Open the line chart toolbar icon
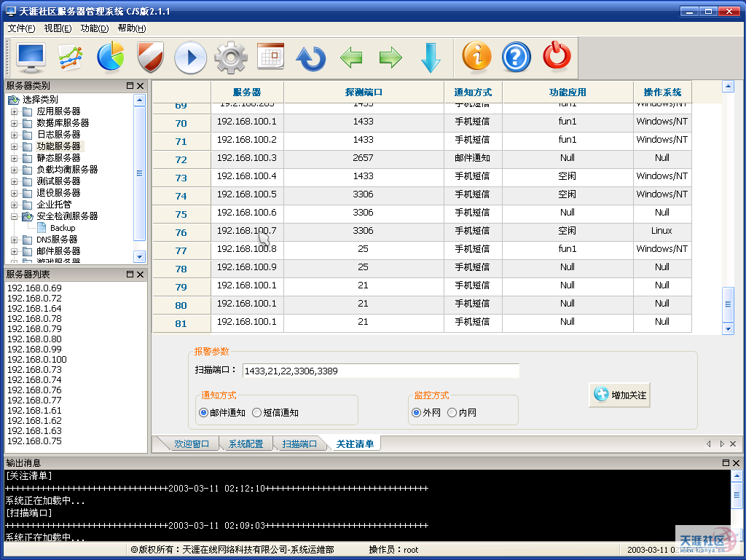746x560 pixels. pyautogui.click(x=71, y=57)
